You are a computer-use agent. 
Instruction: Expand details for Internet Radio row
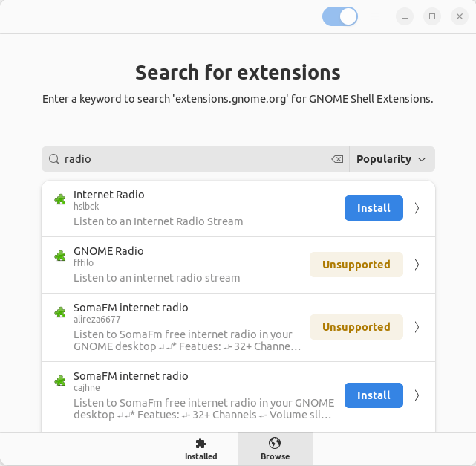[x=417, y=208]
